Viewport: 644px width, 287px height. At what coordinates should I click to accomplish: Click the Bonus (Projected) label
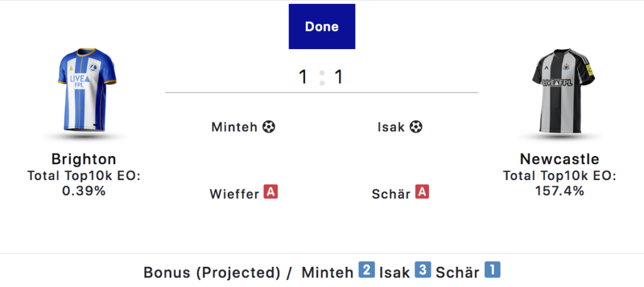pyautogui.click(x=212, y=273)
